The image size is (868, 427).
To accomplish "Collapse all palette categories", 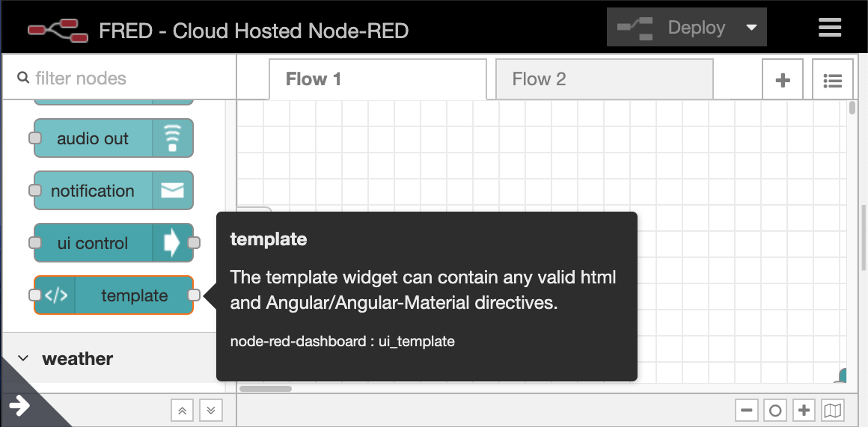I will pos(182,411).
